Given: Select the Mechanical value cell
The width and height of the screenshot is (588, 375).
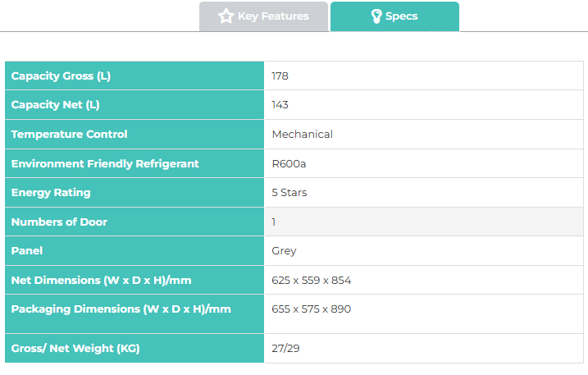Looking at the screenshot, I should (302, 134).
